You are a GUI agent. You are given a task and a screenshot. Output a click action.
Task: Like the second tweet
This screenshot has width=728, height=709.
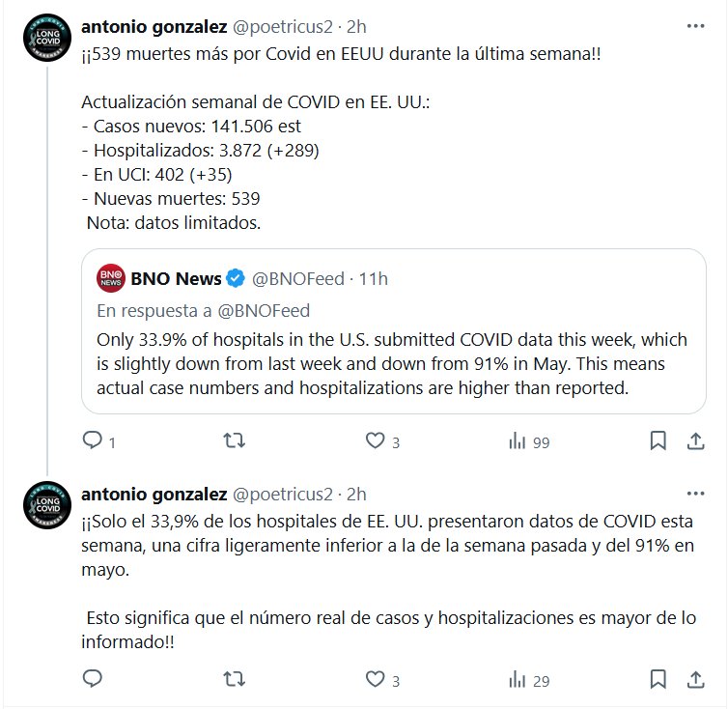click(376, 680)
